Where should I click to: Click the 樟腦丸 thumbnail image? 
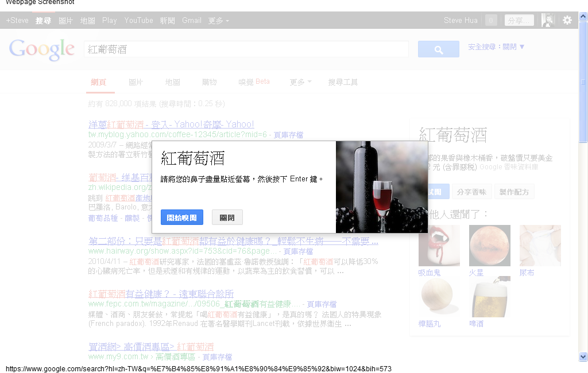click(x=439, y=297)
